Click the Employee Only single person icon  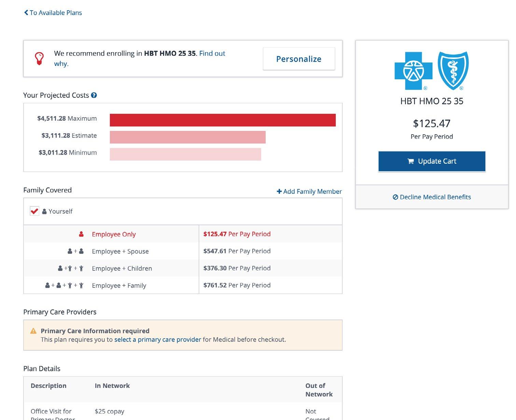(81, 234)
